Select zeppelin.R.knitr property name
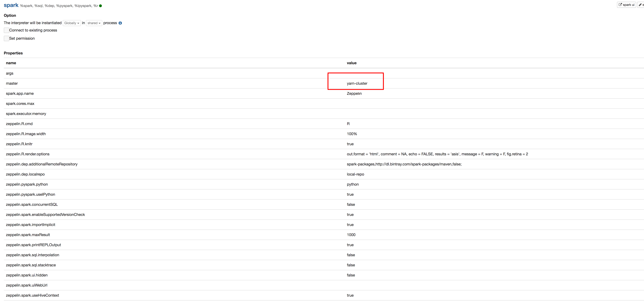644x301 pixels. tap(19, 144)
